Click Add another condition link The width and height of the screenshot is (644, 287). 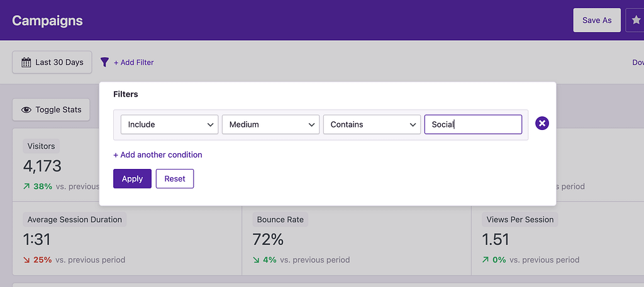pos(158,154)
